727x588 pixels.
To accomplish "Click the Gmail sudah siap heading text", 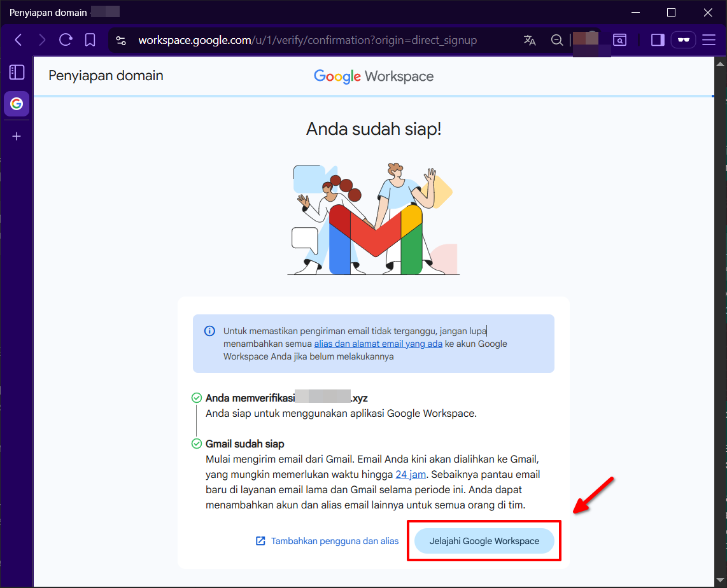I will point(245,444).
